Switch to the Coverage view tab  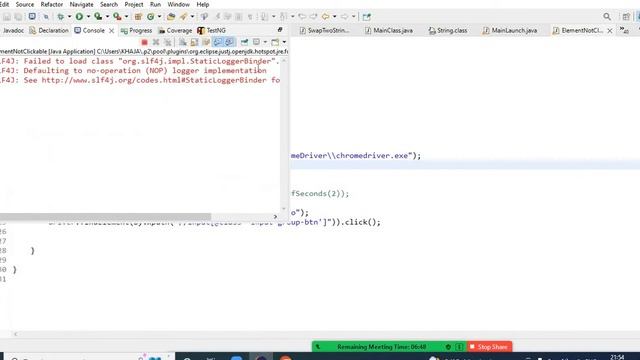[175, 31]
